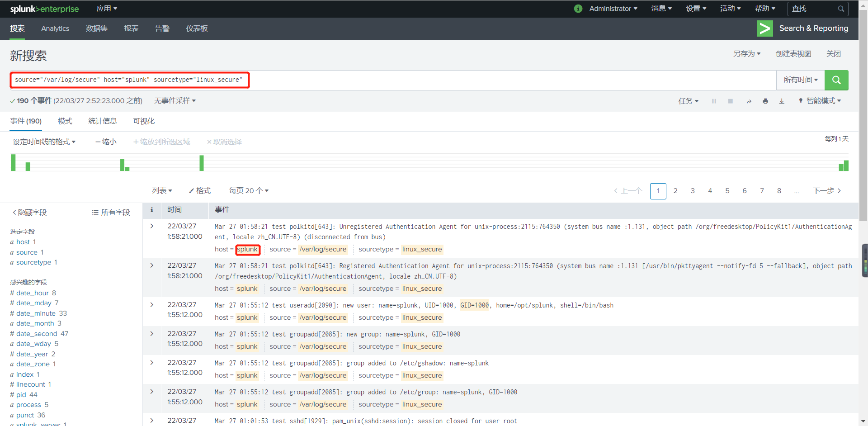Open the Administrator dropdown menu

click(x=613, y=9)
